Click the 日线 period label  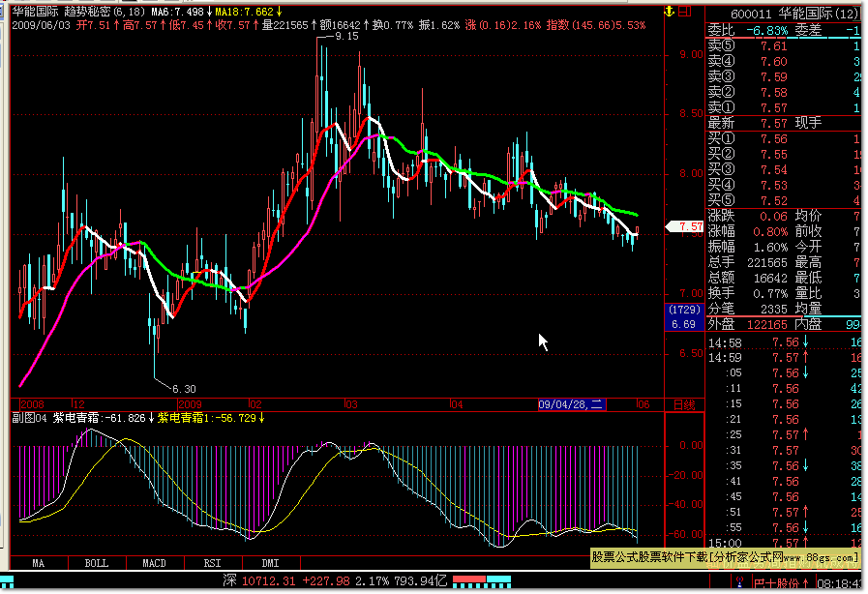[684, 405]
